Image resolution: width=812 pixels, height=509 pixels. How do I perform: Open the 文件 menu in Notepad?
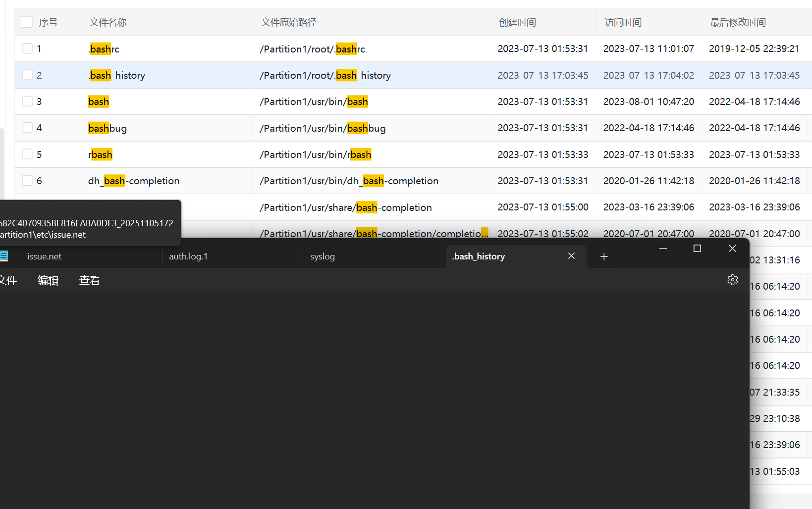[8, 281]
